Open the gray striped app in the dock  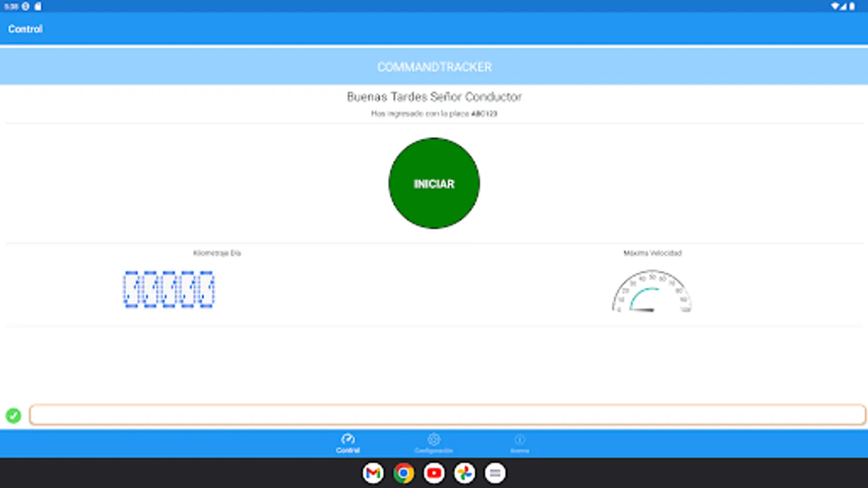click(x=495, y=473)
